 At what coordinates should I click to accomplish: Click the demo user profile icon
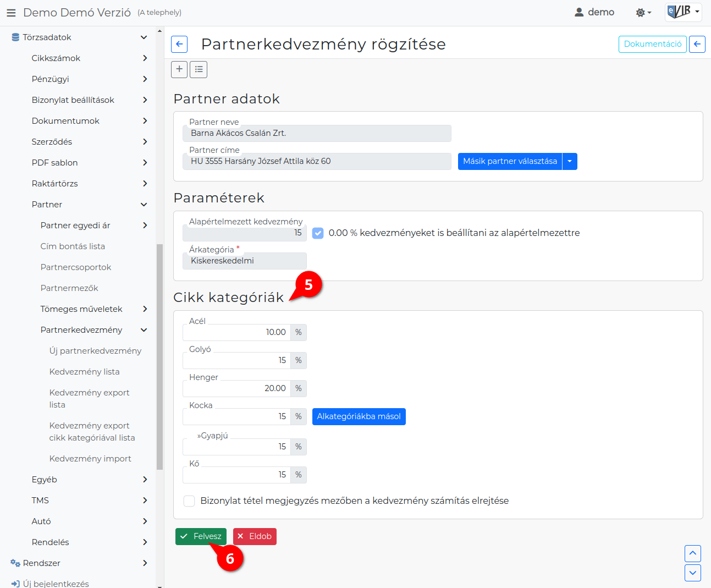pos(579,12)
